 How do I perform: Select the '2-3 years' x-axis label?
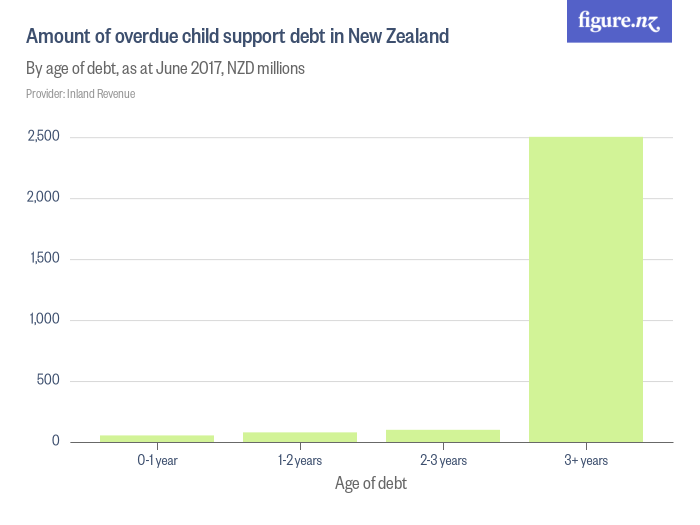(443, 461)
